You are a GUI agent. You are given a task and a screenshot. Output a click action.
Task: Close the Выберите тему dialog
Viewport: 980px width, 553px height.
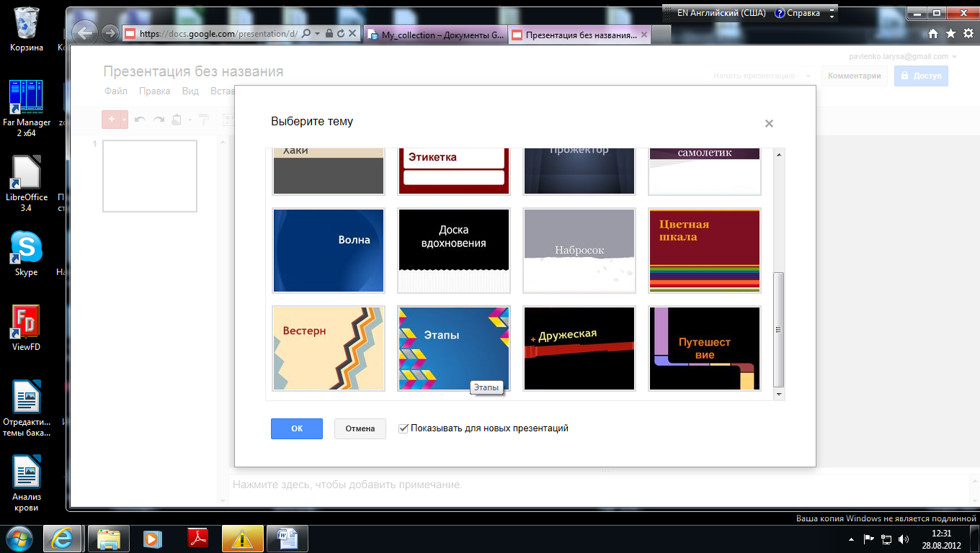click(x=769, y=123)
